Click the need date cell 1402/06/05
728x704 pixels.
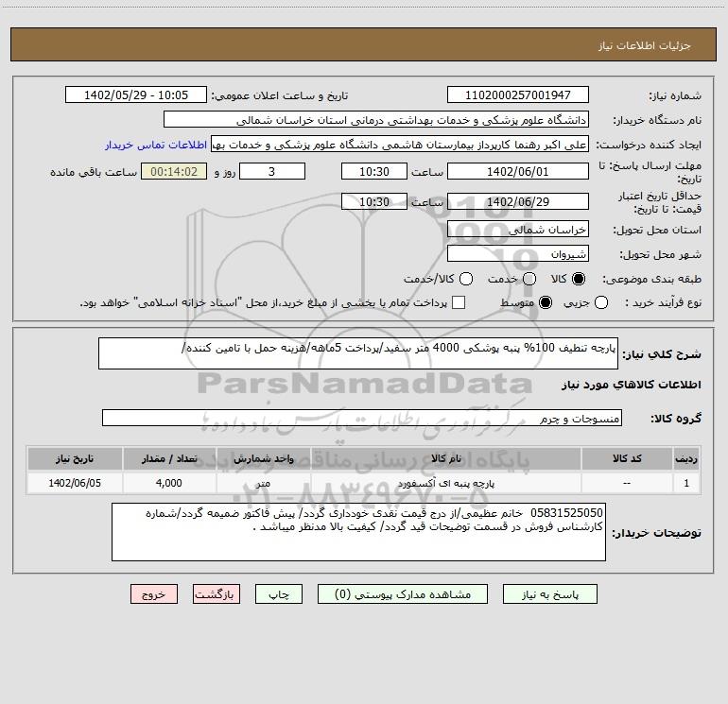coord(75,484)
